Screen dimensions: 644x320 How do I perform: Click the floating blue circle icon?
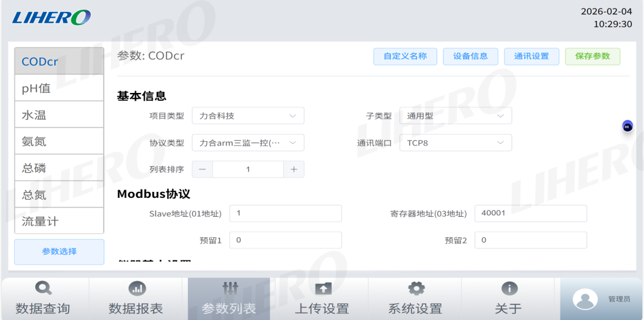627,126
